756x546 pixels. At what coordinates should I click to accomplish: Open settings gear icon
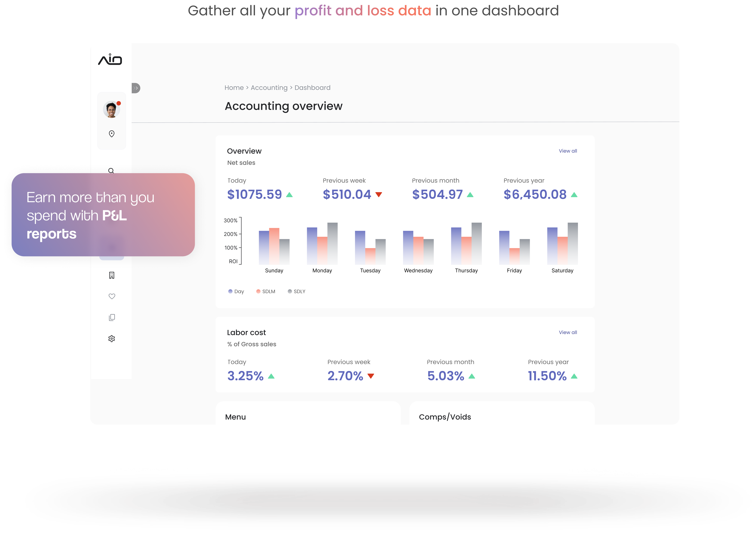point(112,339)
